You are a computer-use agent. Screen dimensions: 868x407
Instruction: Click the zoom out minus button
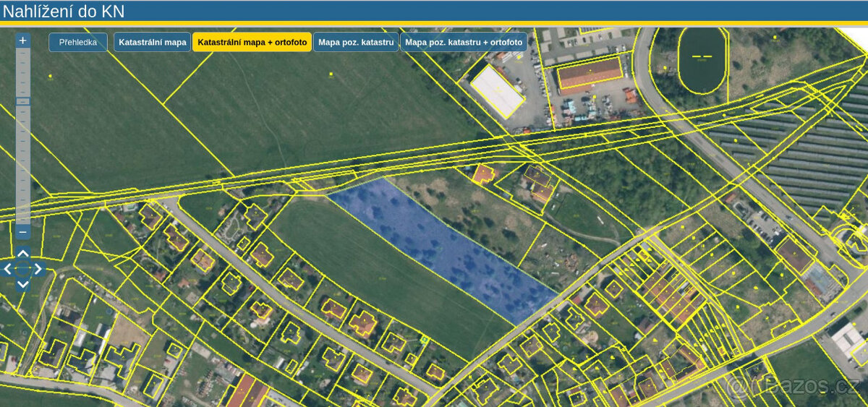[x=23, y=232]
